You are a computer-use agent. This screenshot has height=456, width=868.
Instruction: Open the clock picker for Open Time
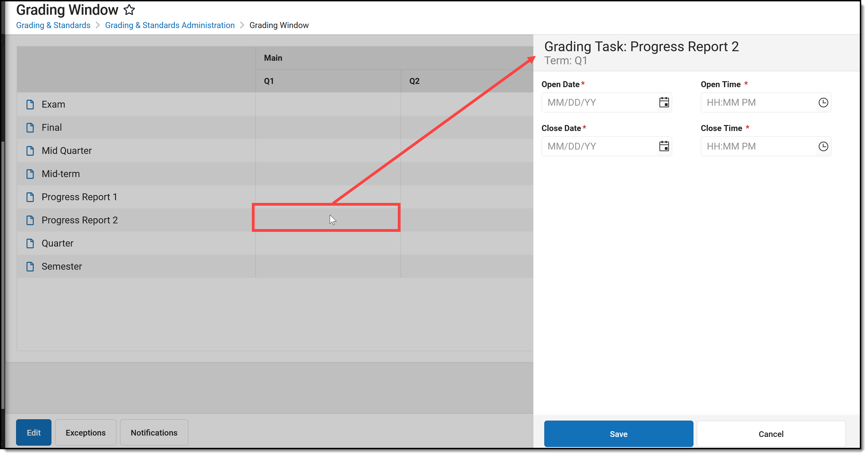pyautogui.click(x=823, y=102)
